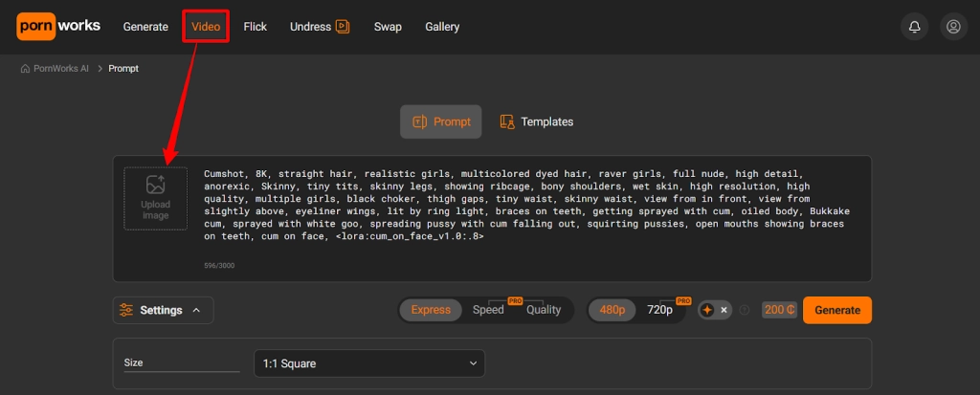Click the 200 credits cost badge
980x395 pixels.
779,310
